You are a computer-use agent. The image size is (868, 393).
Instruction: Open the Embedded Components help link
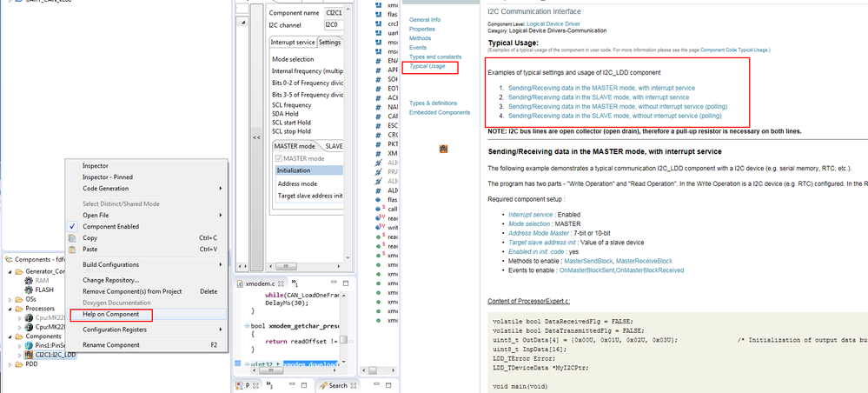440,112
